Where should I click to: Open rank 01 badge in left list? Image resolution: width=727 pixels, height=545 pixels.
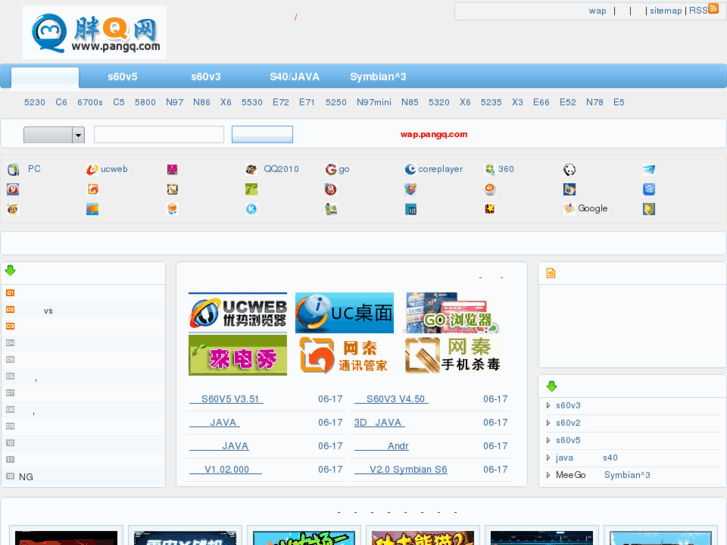(x=10, y=293)
